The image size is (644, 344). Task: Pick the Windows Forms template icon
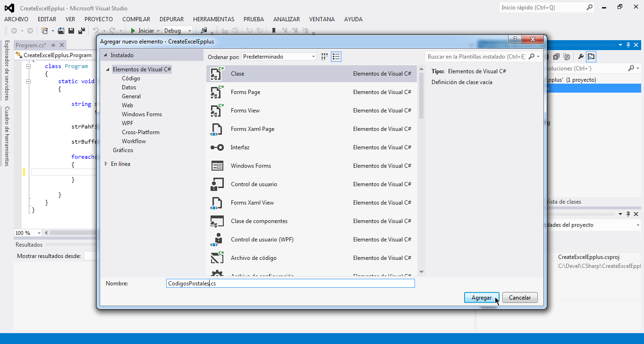(x=217, y=166)
